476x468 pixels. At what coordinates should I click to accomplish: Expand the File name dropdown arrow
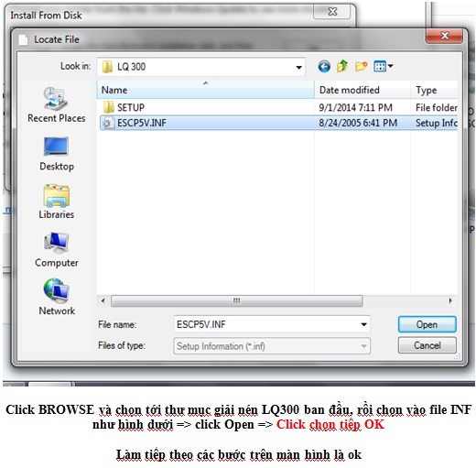(x=363, y=324)
